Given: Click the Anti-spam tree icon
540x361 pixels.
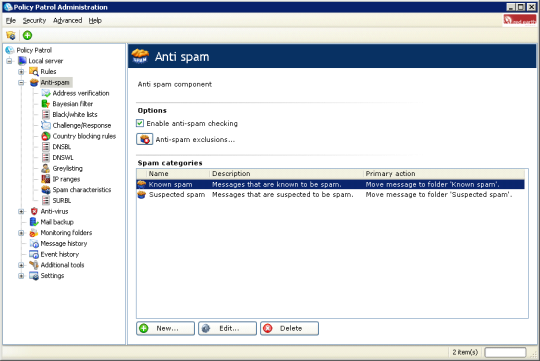Looking at the screenshot, I should 34,82.
